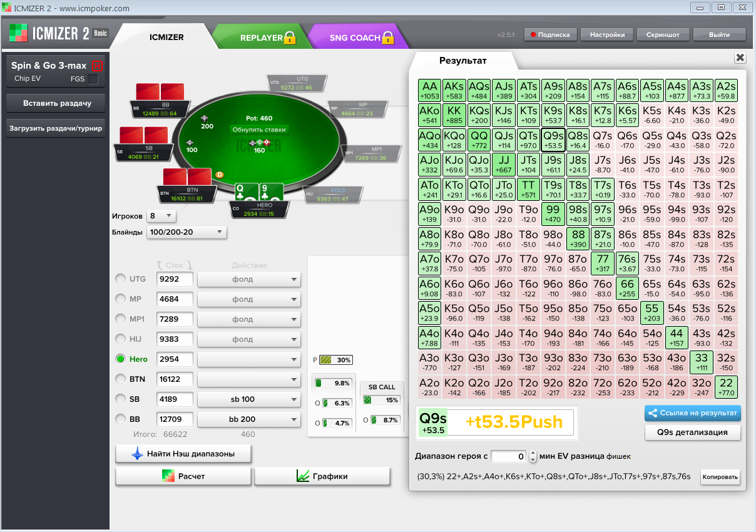This screenshot has width=756, height=532.
Task: Click the Вставить раздачу button
Action: point(57,103)
